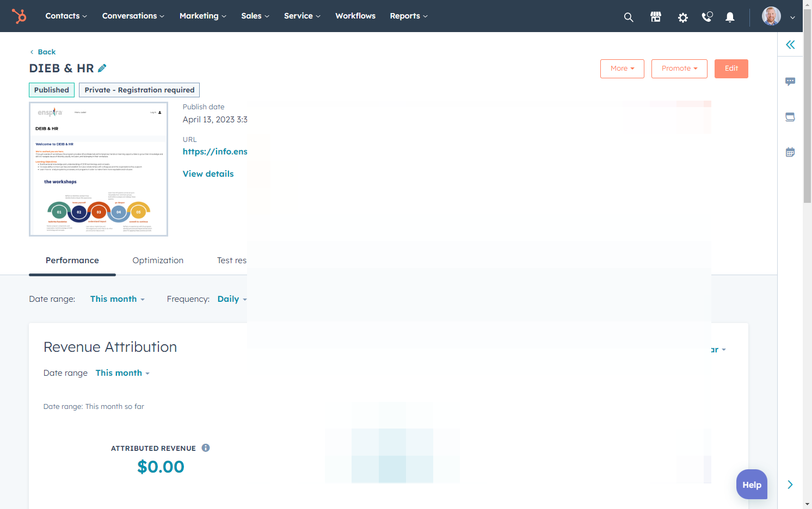
Task: Open the sidebar browser window icon
Action: pos(790,117)
